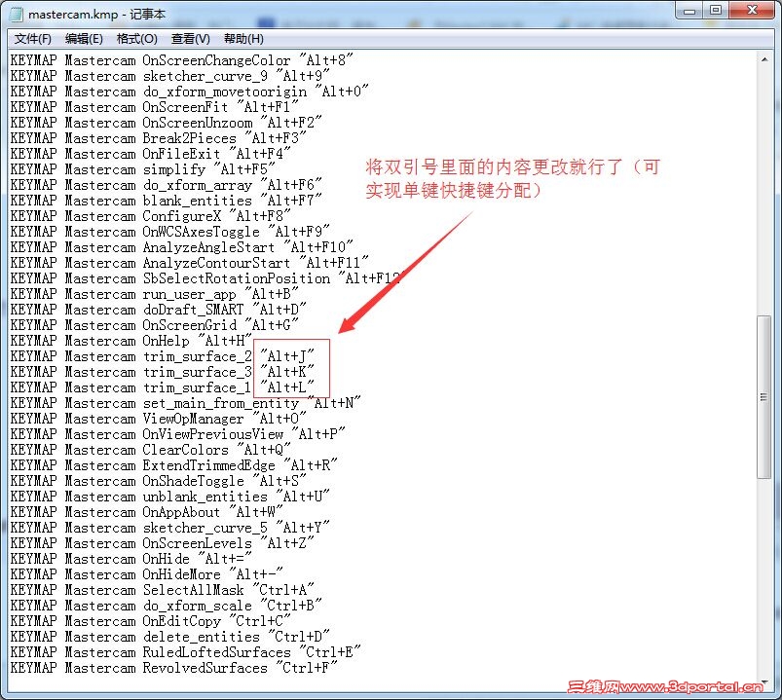
Task: Click the trim_surface_1 "Alt+L" line
Action: pos(162,387)
